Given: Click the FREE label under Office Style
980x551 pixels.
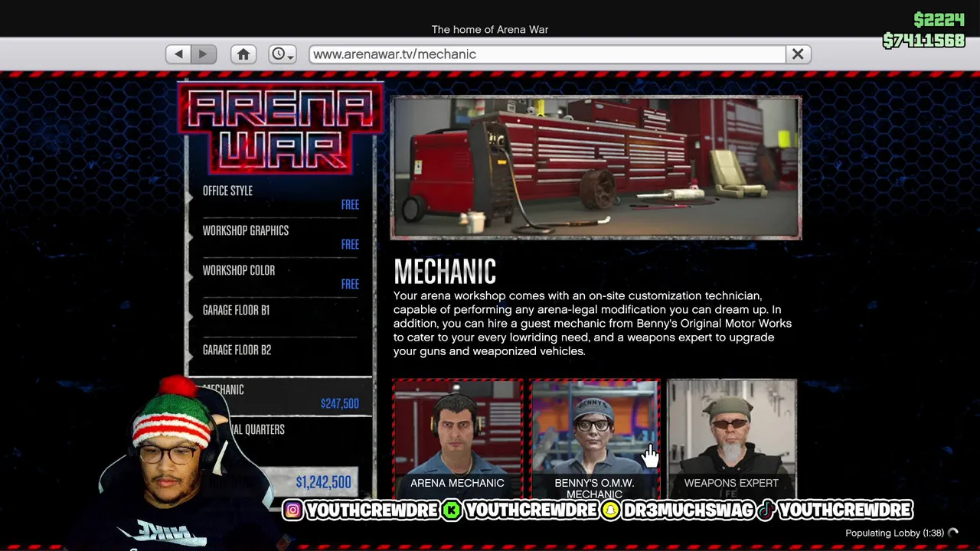Looking at the screenshot, I should (x=350, y=204).
